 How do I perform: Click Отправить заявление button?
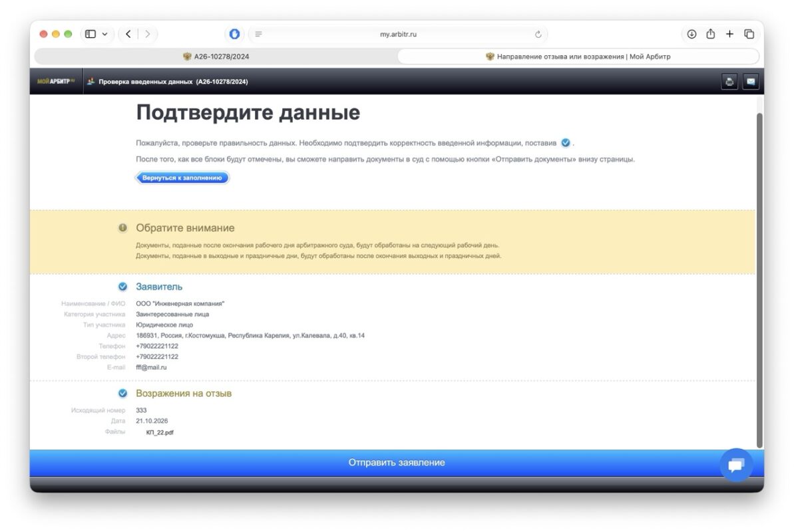point(397,463)
